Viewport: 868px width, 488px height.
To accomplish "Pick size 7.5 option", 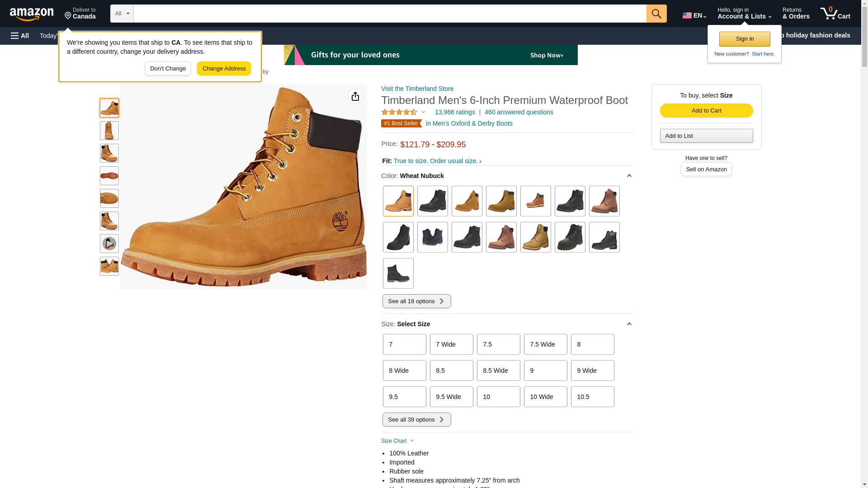I will coord(498,344).
